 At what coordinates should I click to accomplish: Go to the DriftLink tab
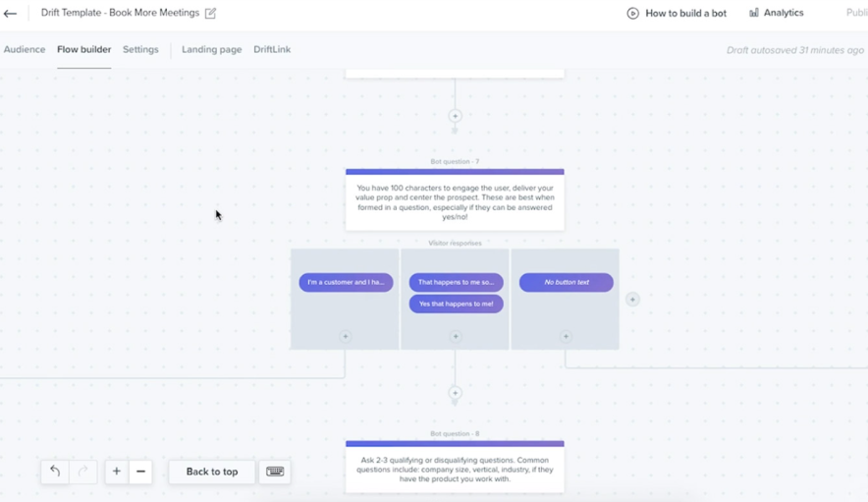(x=272, y=49)
